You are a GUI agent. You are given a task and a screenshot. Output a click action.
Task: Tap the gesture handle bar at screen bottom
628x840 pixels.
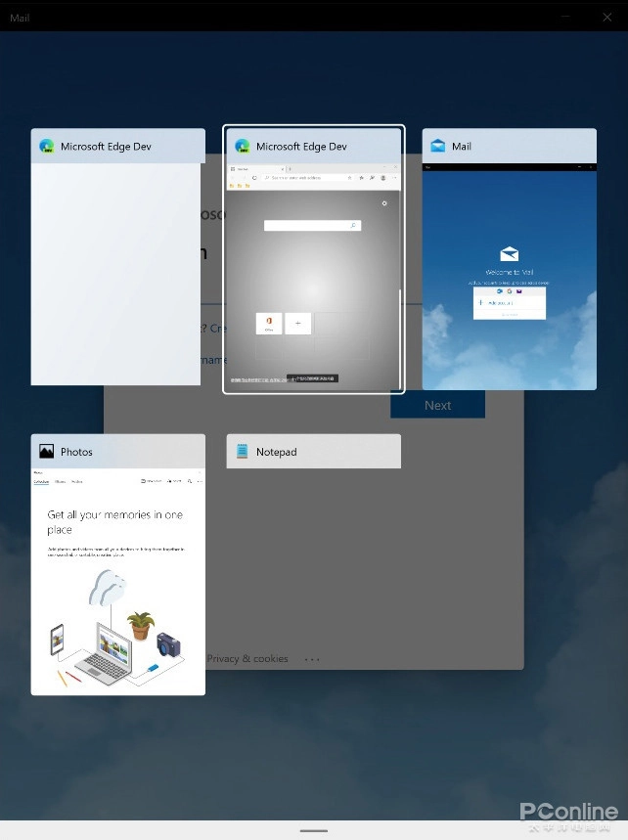point(314,831)
